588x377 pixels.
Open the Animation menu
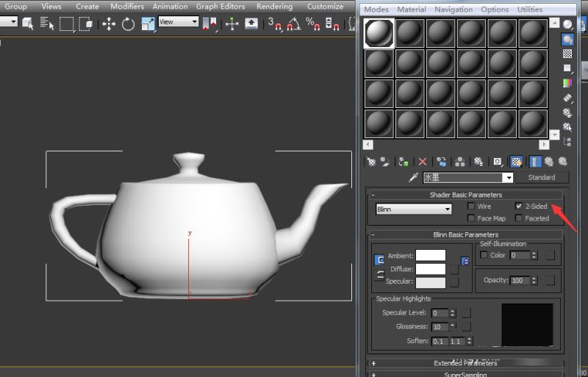tap(171, 7)
